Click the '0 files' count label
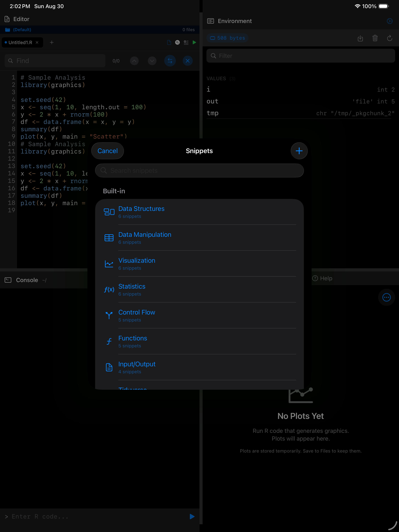Screen dimensions: 399x532 click(188, 30)
